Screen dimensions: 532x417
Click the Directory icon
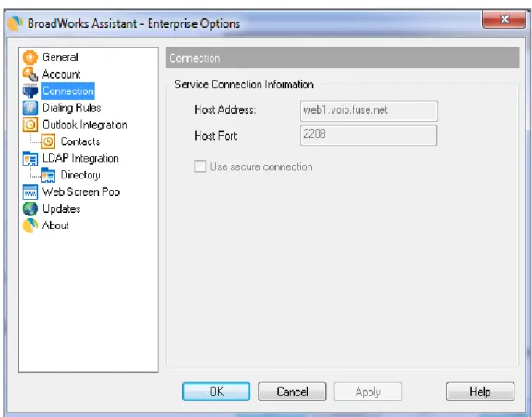pyautogui.click(x=48, y=176)
